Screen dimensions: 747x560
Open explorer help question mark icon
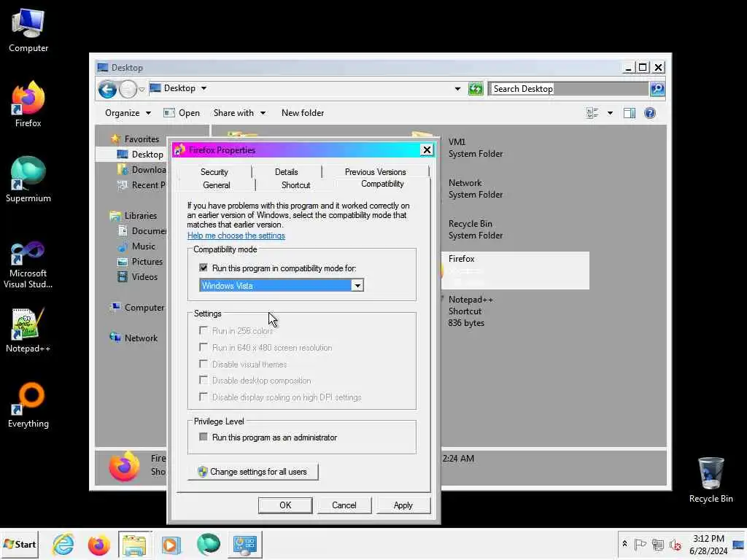650,113
